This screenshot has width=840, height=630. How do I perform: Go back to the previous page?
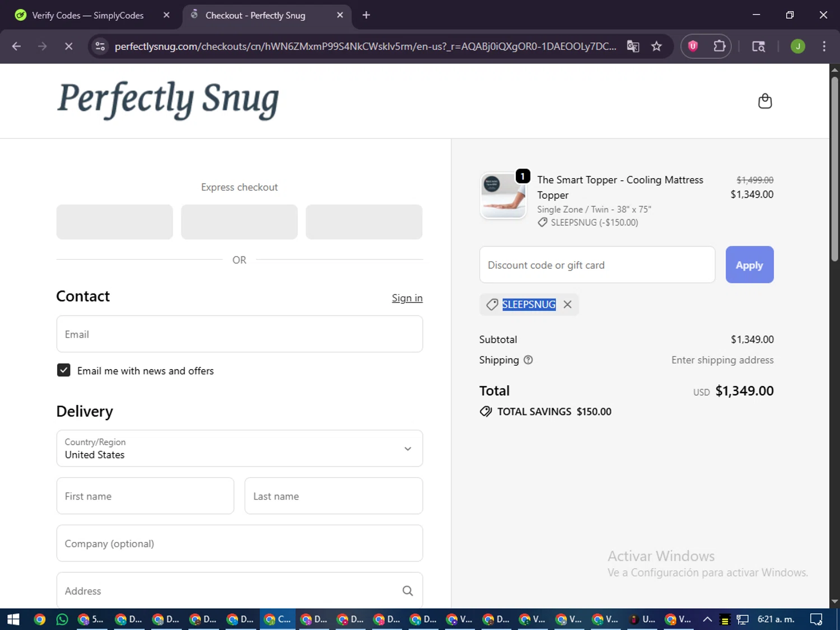click(x=16, y=46)
